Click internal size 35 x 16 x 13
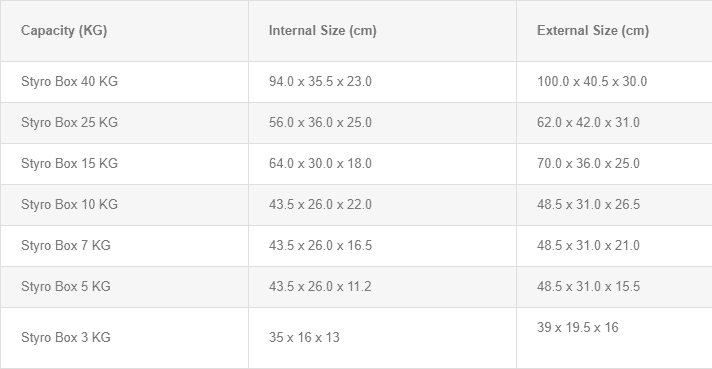The width and height of the screenshot is (712, 369). [304, 337]
